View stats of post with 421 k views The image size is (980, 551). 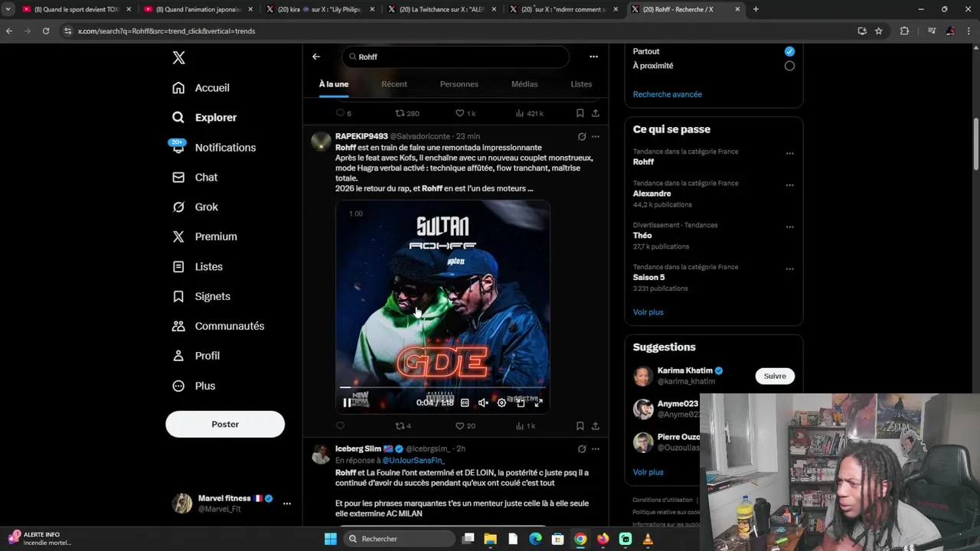(530, 113)
